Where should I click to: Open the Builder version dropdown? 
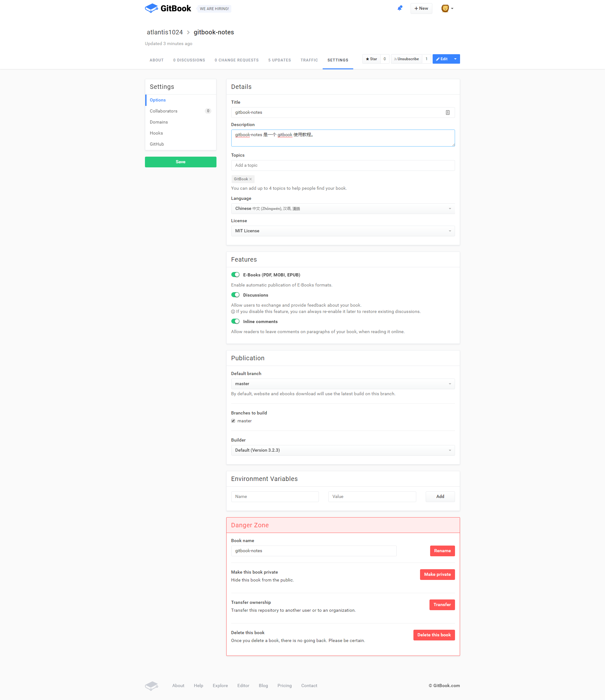[x=343, y=450]
